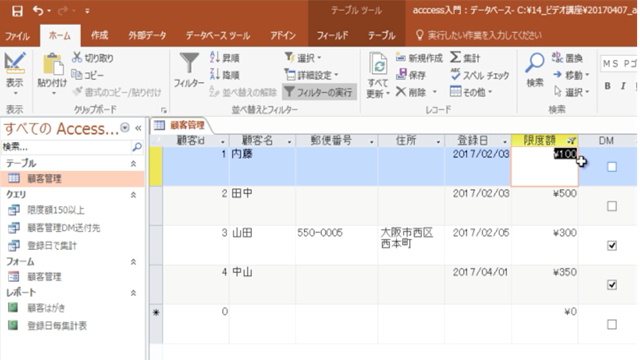Click the 顧客管理 document tab
Screen dimensions: 640x360
(x=180, y=125)
